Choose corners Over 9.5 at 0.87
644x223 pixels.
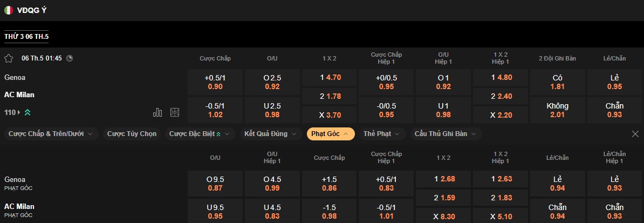(x=215, y=184)
